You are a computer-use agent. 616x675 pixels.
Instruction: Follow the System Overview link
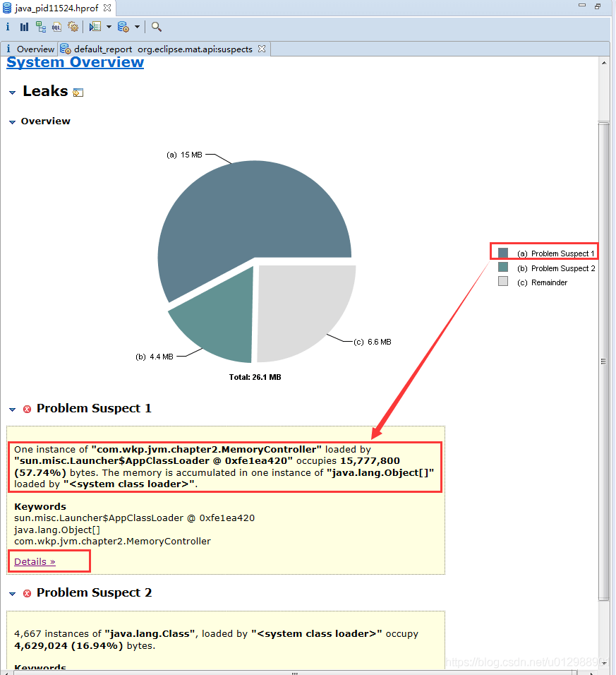(75, 62)
